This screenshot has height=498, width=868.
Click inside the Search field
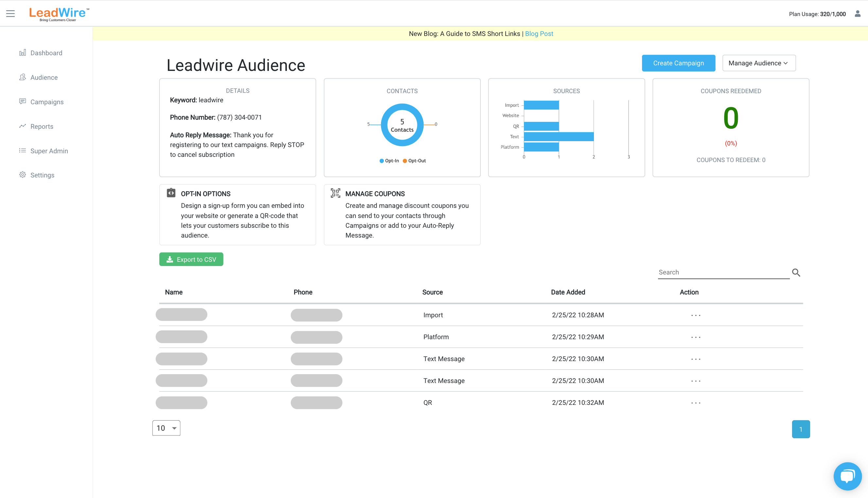point(719,272)
